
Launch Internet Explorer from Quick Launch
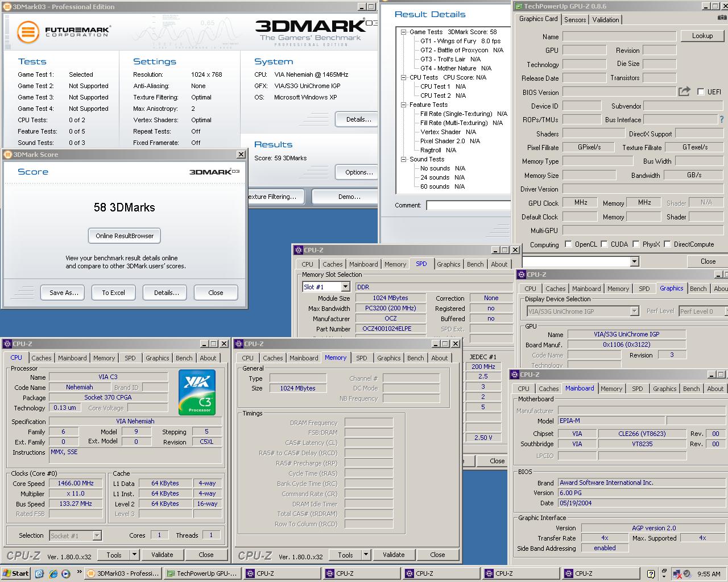click(53, 573)
